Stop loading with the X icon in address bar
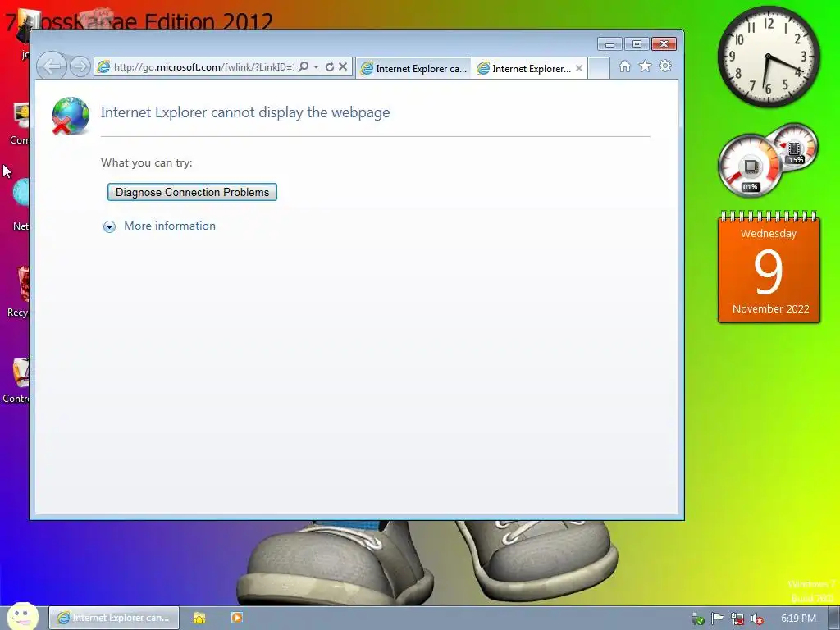 click(x=343, y=67)
